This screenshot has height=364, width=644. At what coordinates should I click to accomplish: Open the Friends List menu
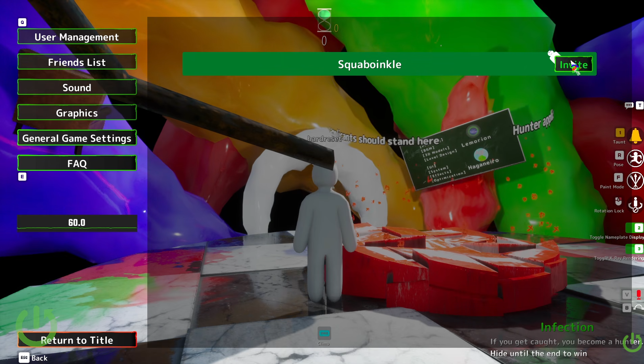click(x=77, y=62)
